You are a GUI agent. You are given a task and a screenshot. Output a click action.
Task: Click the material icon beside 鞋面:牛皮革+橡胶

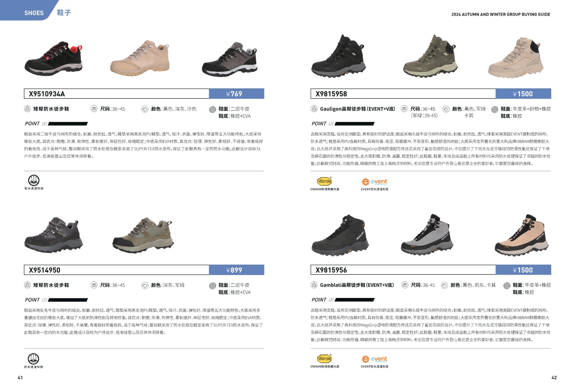click(x=507, y=285)
